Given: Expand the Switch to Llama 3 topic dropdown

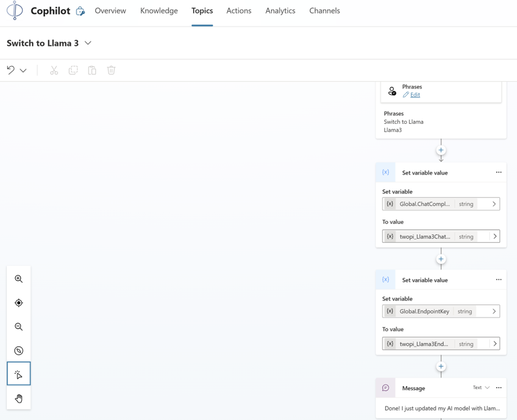Looking at the screenshot, I should coord(88,43).
